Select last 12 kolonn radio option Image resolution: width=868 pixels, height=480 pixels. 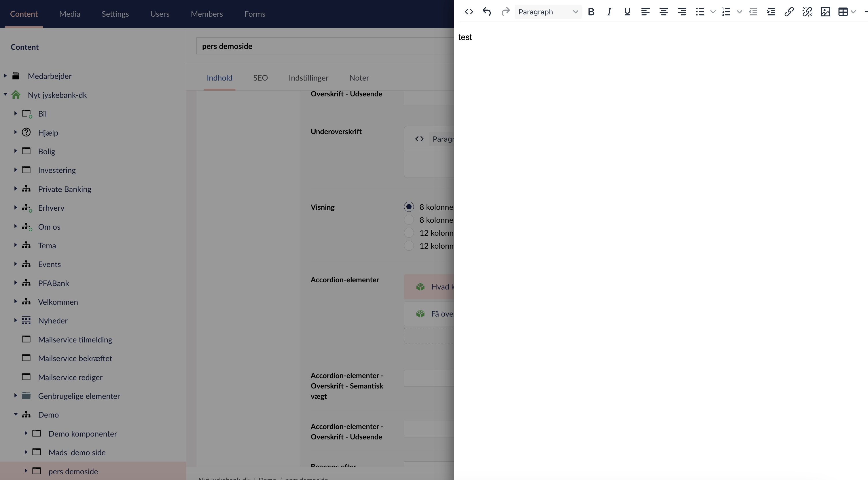[409, 246]
